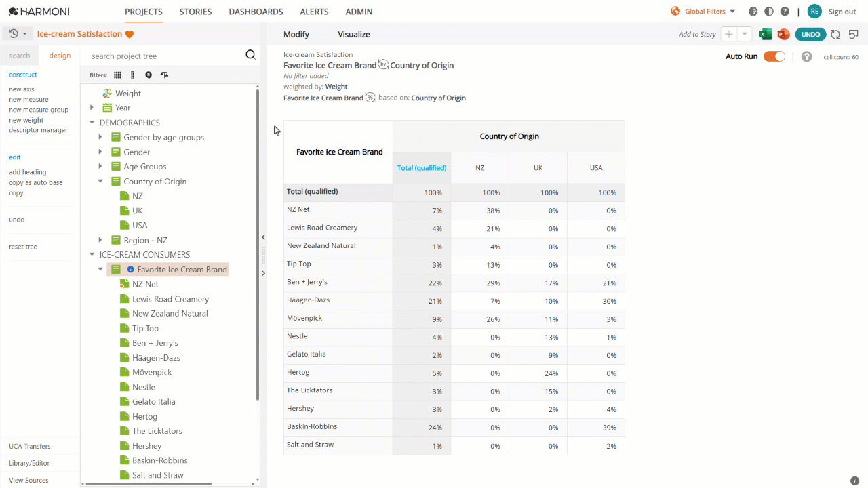Click the vertical ruler filter icon

(133, 75)
